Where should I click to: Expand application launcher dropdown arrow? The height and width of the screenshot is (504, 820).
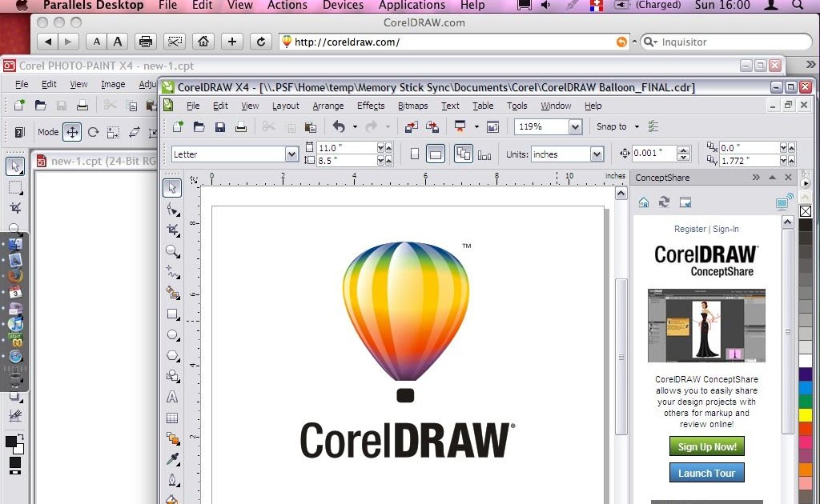tap(476, 126)
